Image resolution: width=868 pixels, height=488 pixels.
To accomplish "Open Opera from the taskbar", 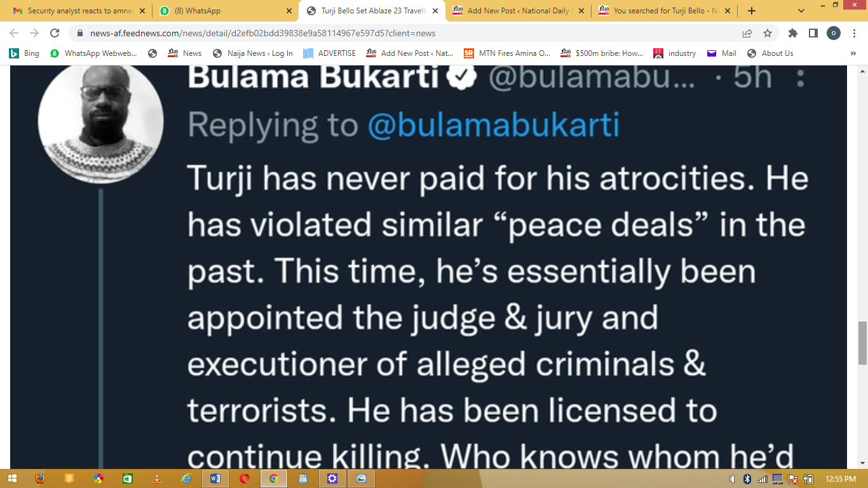I will (245, 478).
